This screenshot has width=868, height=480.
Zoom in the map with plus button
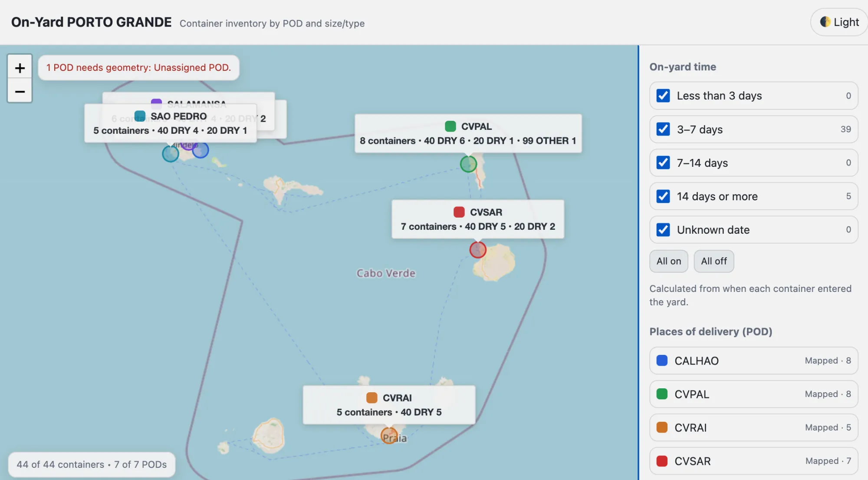(x=20, y=67)
